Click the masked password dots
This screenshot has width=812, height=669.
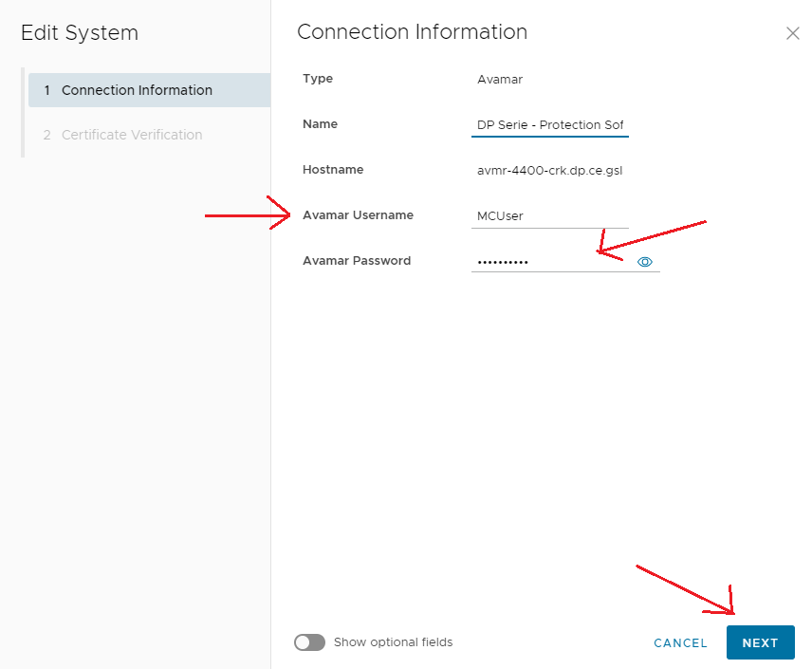pos(505,261)
